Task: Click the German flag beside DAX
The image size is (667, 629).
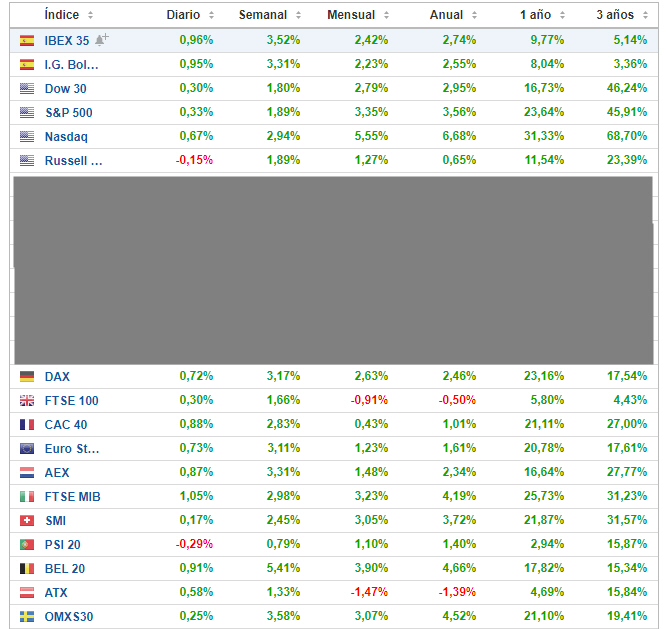Action: (27, 377)
